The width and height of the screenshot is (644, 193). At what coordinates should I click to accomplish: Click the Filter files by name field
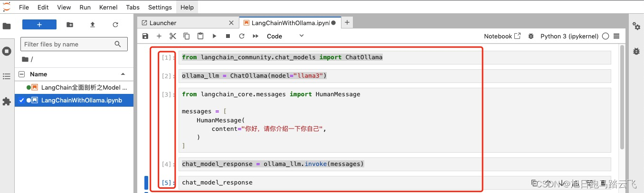coord(74,44)
